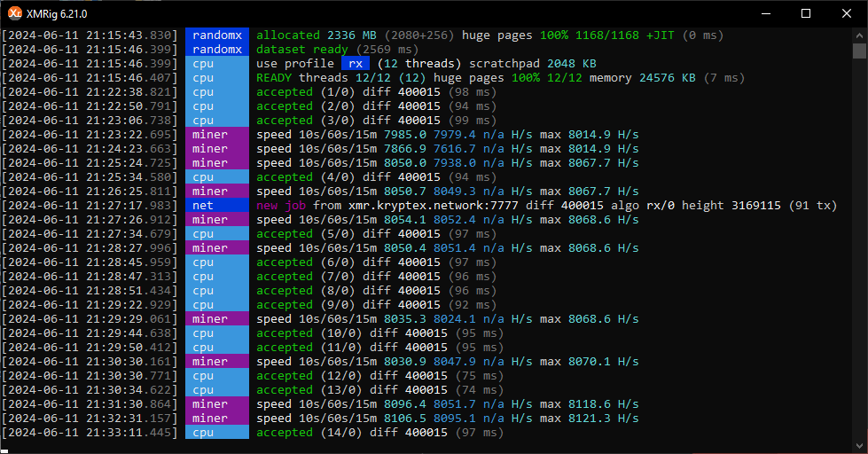Click the block height 3169115
The height and width of the screenshot is (454, 868).
pyautogui.click(x=756, y=206)
